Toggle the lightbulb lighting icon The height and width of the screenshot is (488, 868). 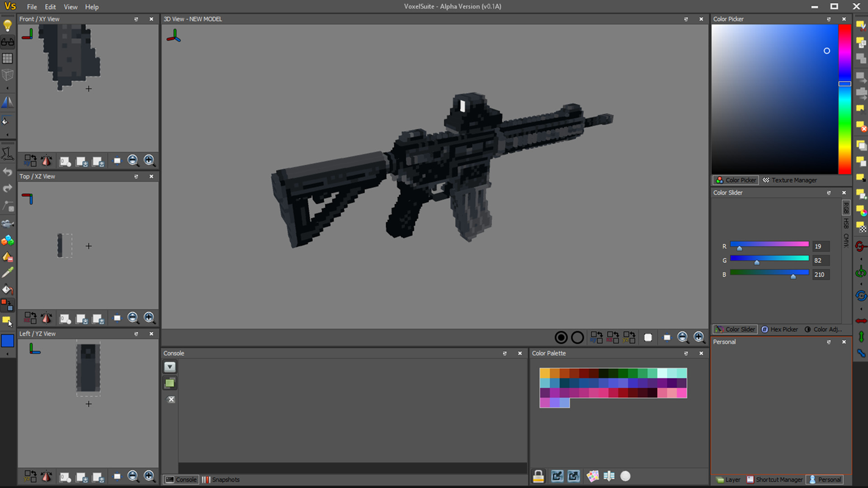(x=7, y=26)
